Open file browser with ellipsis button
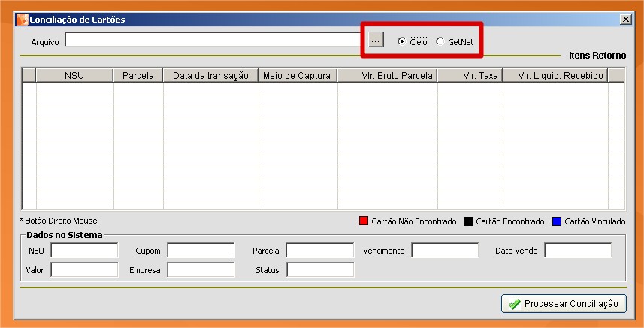644x328 pixels. [x=376, y=40]
